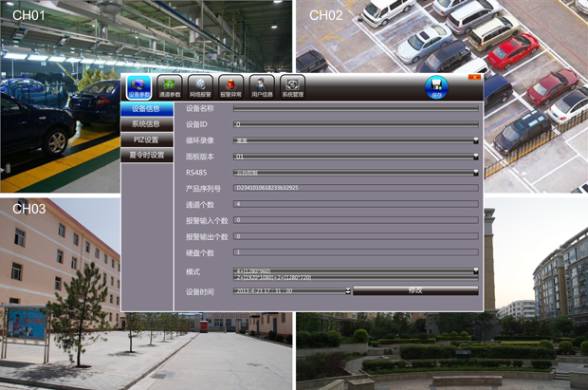Select the PTZ设置 side tab
The width and height of the screenshot is (588, 390).
[147, 139]
